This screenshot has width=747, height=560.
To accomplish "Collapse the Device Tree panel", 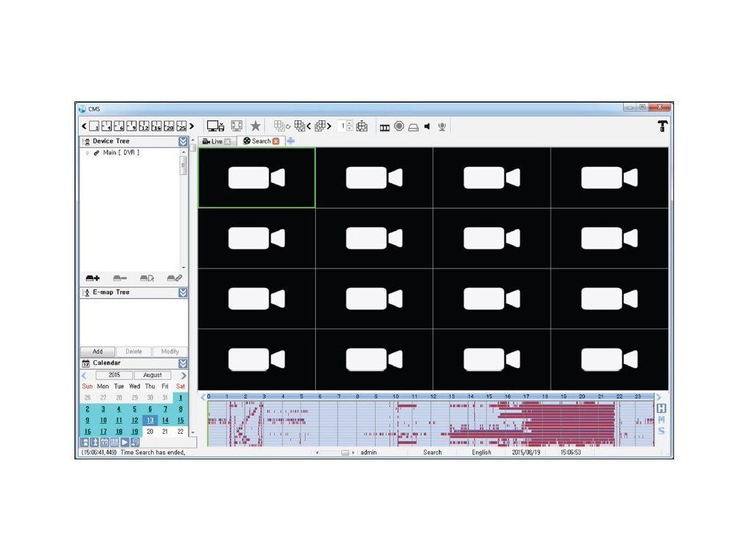I will click(183, 141).
